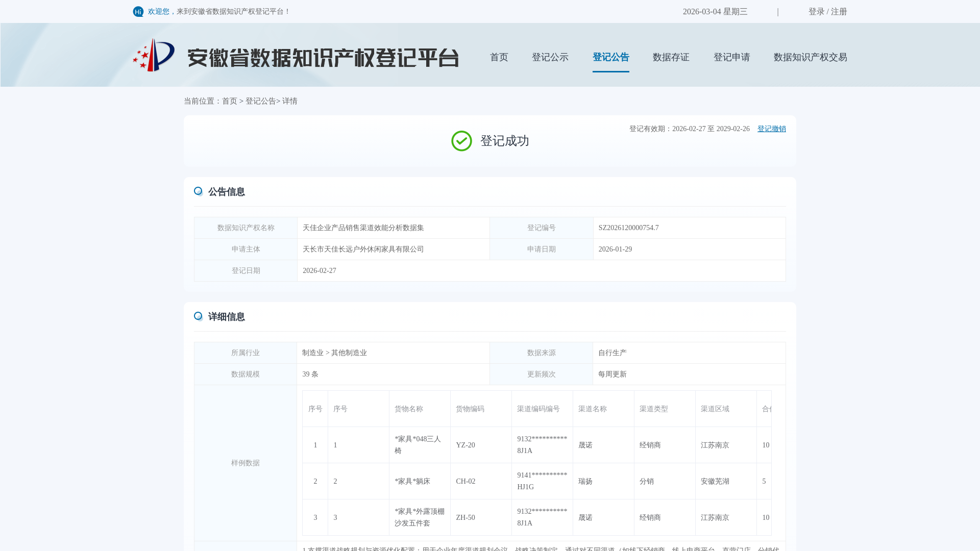Image resolution: width=980 pixels, height=551 pixels.
Task: Click the 申请主体 label cell
Action: coord(246,249)
